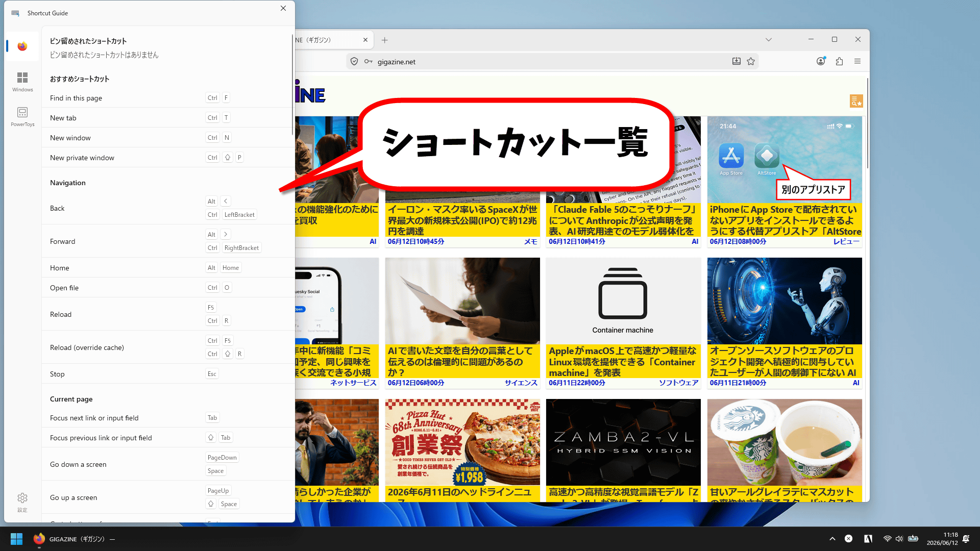980x551 pixels.
Task: Click the Go down a screen row
Action: [167, 464]
